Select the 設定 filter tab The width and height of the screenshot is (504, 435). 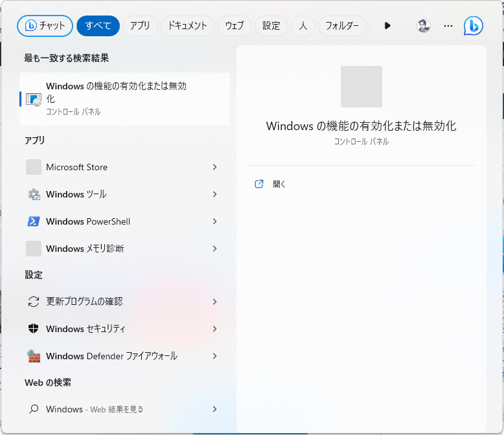pos(271,26)
